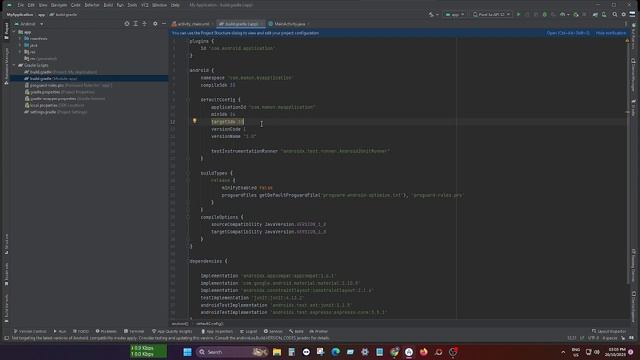Click the defaultConfig breadcrumb below the editor
Viewport: 640px width, 360px height.
point(209,324)
